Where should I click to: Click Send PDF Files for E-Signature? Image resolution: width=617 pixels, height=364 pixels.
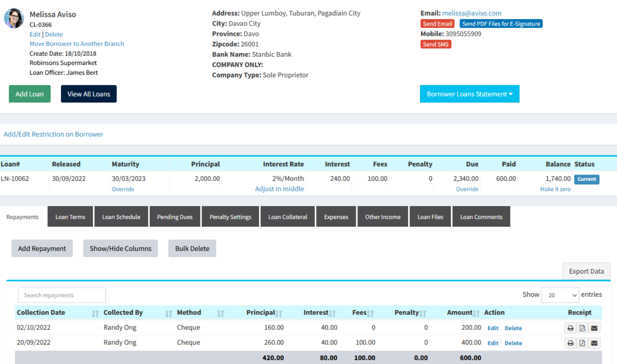tap(501, 23)
